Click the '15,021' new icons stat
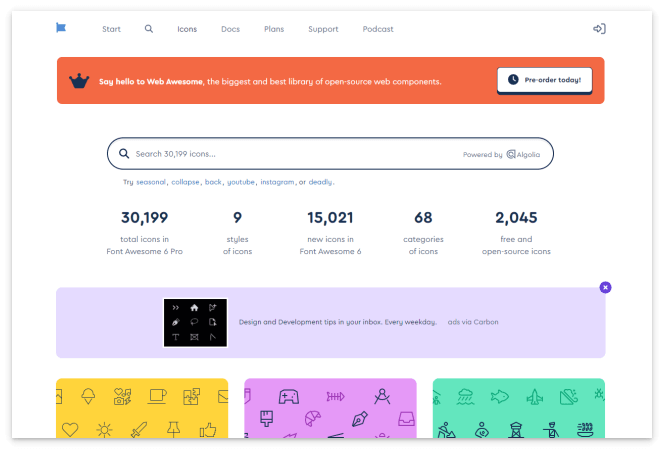The image size is (664, 451). click(330, 218)
